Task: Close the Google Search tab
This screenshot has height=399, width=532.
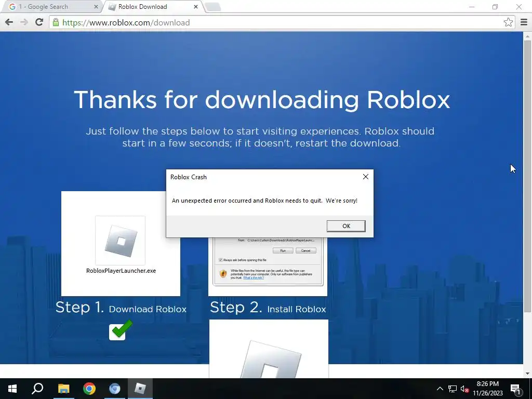Action: point(96,7)
